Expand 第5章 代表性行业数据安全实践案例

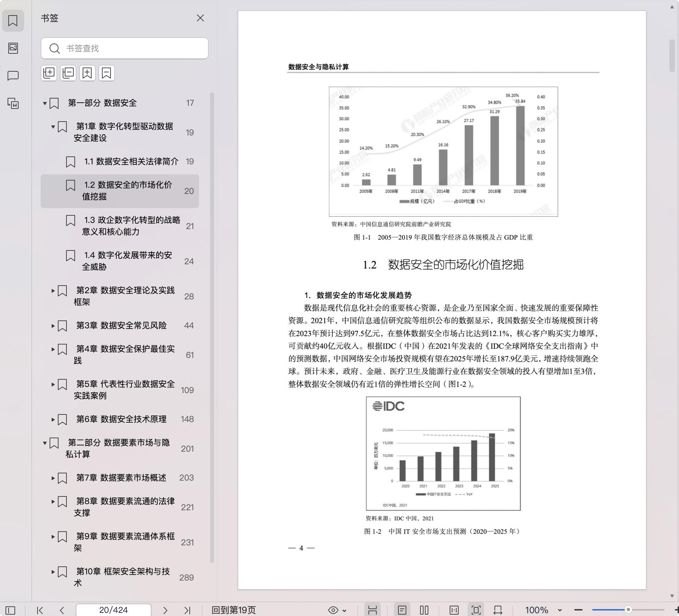(53, 384)
